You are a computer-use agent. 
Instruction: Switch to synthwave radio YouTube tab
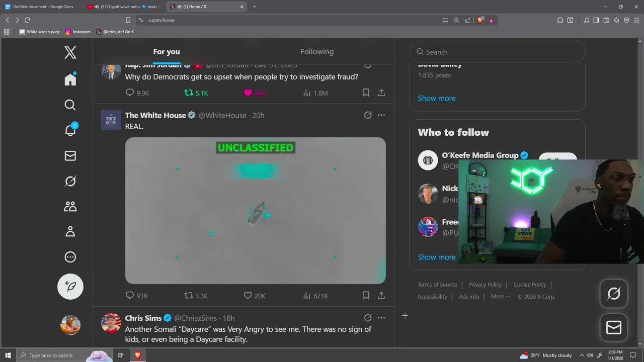coord(123,7)
